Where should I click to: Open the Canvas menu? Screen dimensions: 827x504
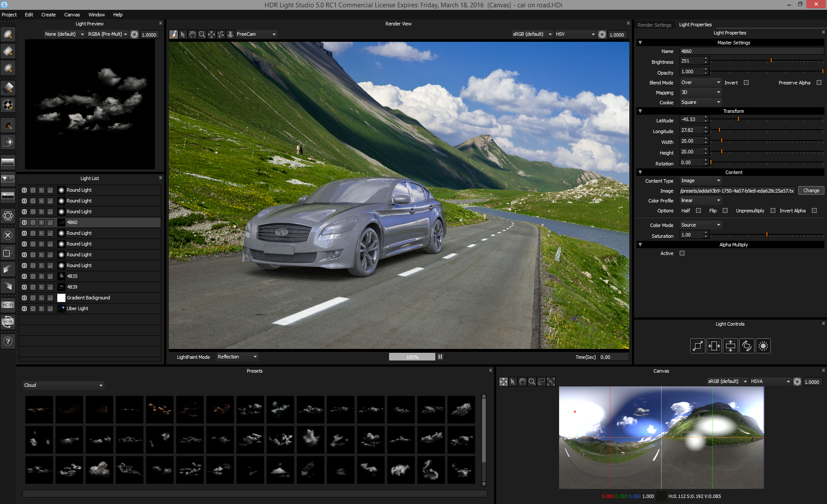72,15
